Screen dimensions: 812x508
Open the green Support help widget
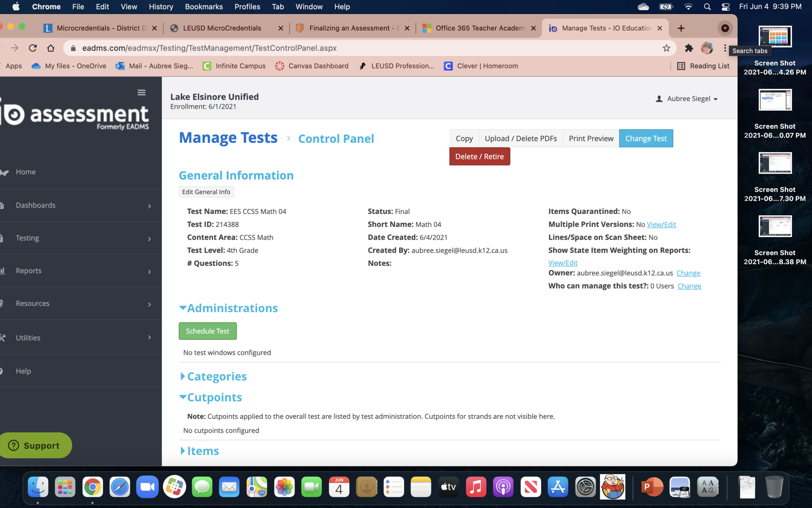coord(36,445)
